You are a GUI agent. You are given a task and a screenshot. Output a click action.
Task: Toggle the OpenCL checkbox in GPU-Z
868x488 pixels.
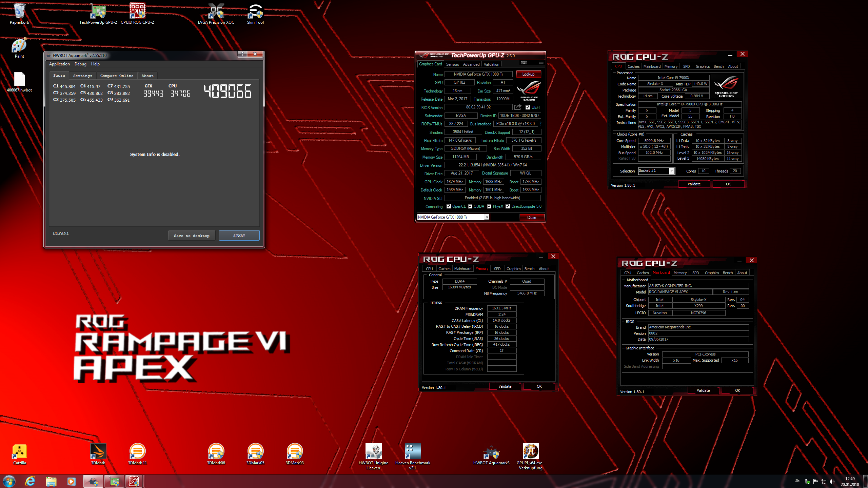coord(449,206)
